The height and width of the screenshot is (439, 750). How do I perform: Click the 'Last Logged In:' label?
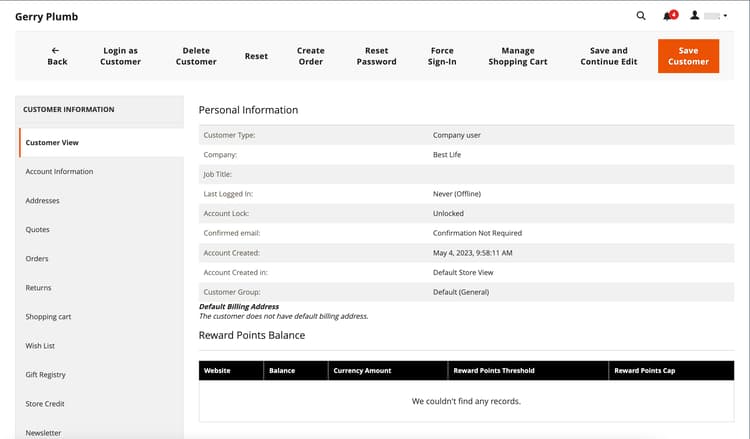click(x=228, y=194)
